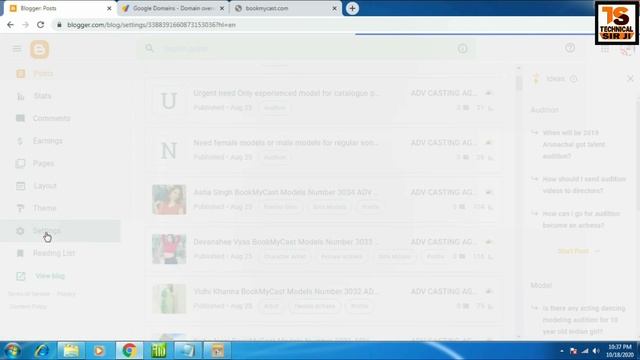Viewport: 640px width, 360px height.
Task: Click the share icon on the Asha Singh post
Action: 489,192
